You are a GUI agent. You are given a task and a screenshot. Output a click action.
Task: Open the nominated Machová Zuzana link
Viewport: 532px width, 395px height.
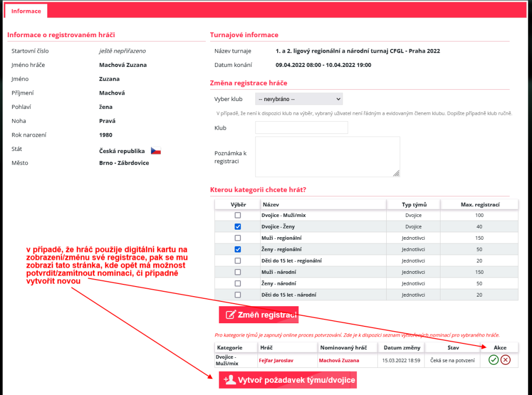(x=338, y=360)
